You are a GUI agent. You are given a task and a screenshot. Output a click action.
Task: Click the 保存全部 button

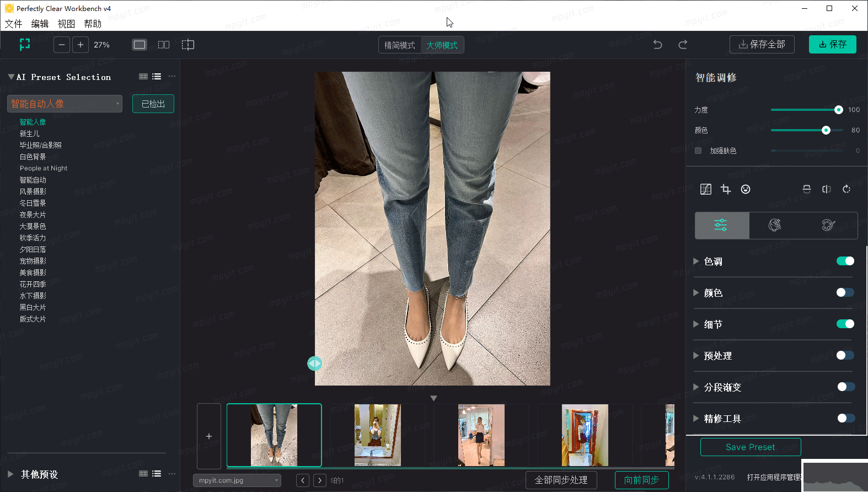(x=762, y=45)
